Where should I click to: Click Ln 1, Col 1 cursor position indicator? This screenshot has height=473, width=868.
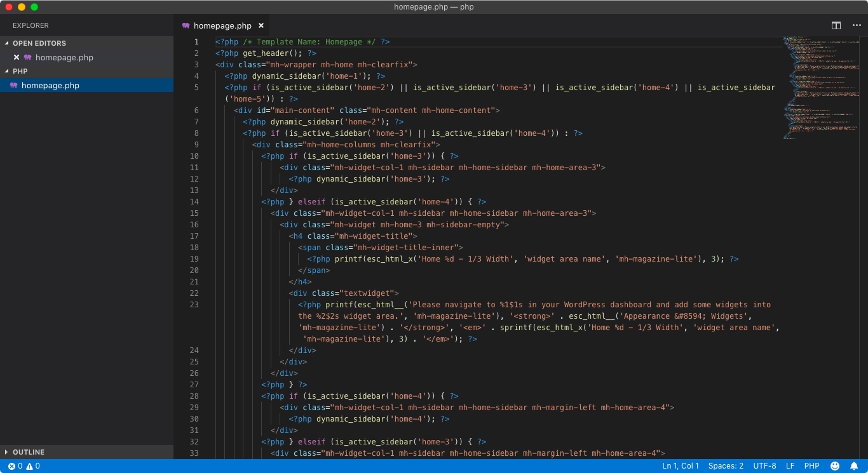coord(681,466)
